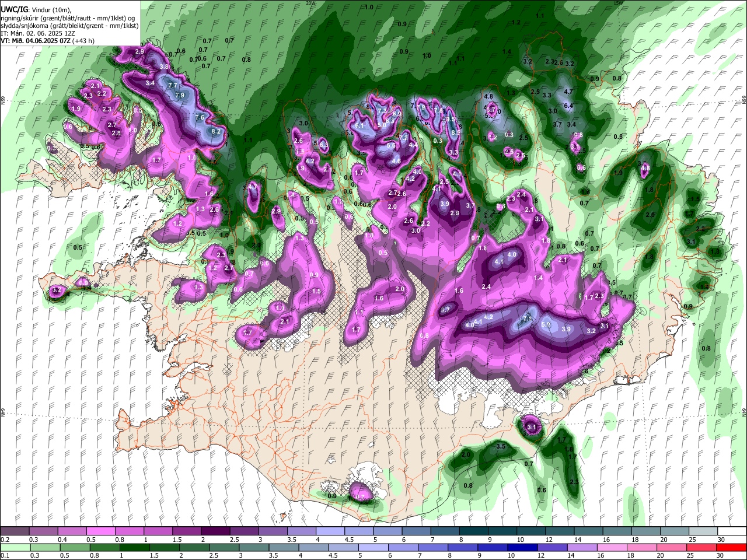Click the dark teal swatch between 8 and 9 on the snow scale
Viewport: 747px width, 560px height.
[473, 531]
